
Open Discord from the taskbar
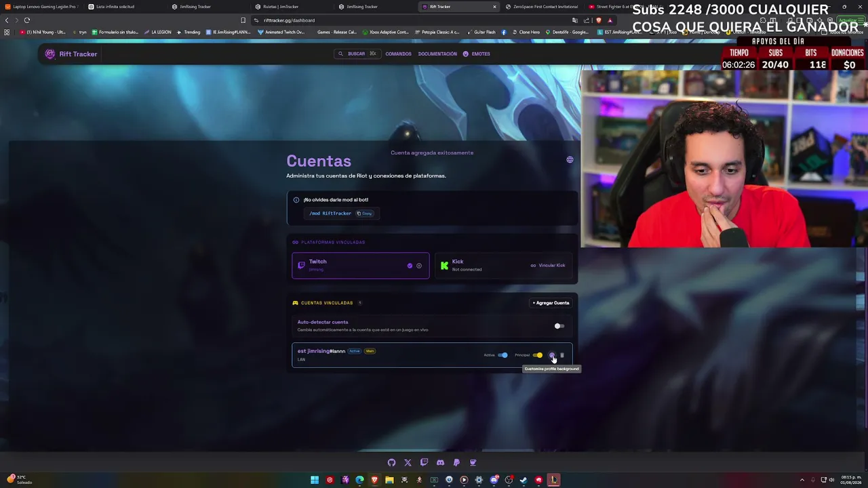click(x=494, y=480)
